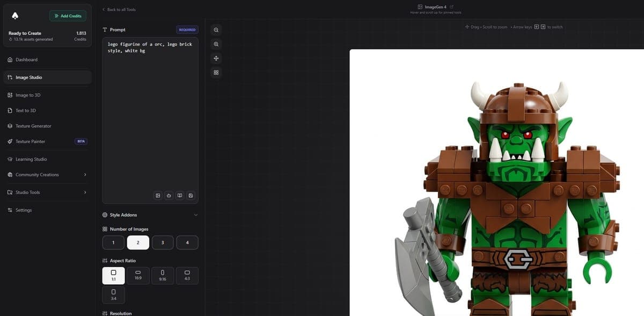Click the right arrow key hint icon
The image size is (644, 316).
pos(543,27)
